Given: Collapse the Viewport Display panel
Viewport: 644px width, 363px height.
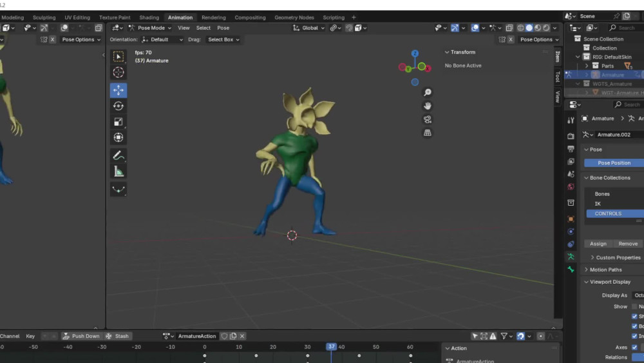Looking at the screenshot, I should (x=587, y=282).
